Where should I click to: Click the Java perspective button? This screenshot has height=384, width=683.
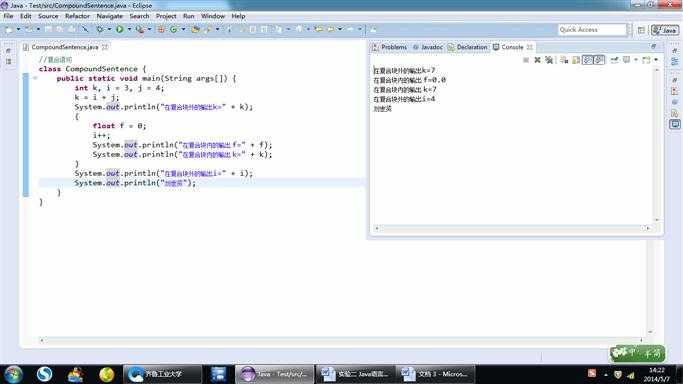665,30
